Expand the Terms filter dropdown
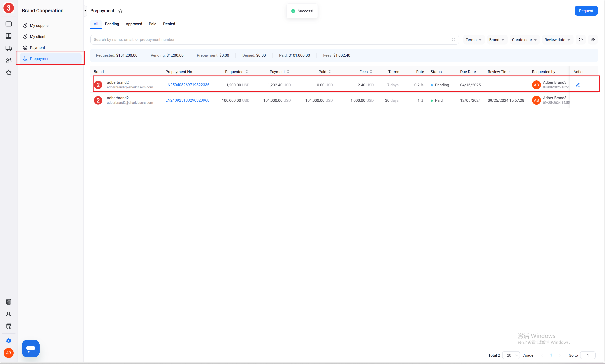 [474, 40]
